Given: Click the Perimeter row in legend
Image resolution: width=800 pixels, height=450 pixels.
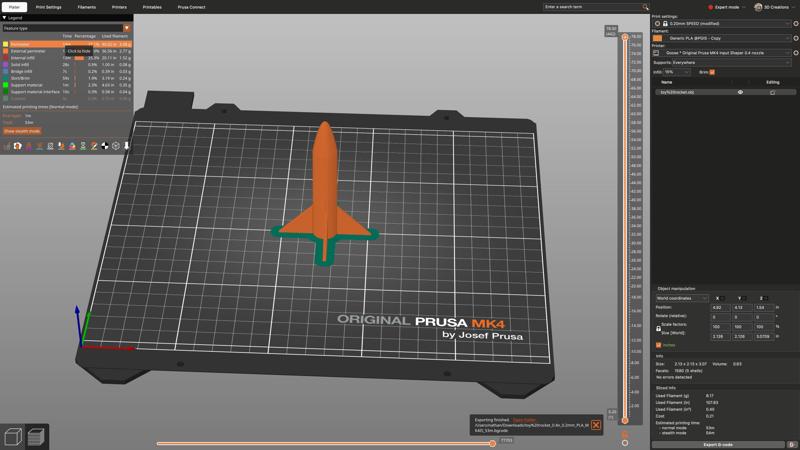Looking at the screenshot, I should point(67,44).
